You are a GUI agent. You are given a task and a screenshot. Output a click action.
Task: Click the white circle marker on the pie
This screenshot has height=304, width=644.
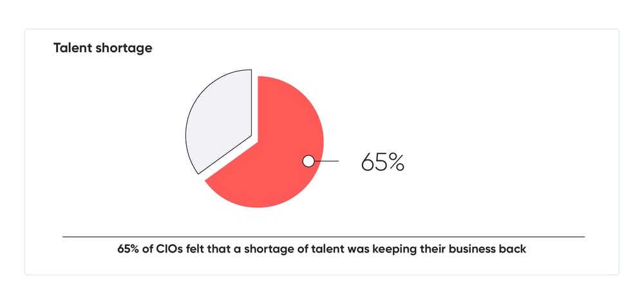pos(308,161)
